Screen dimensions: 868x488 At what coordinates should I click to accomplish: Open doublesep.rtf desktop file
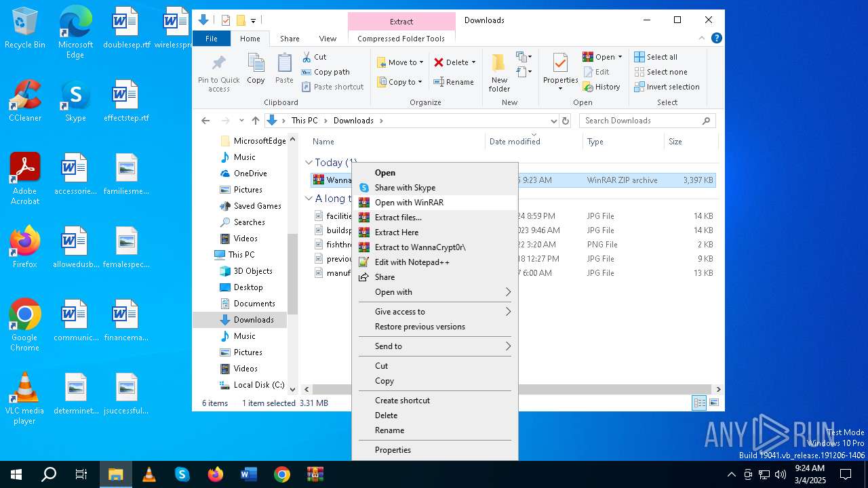(126, 28)
